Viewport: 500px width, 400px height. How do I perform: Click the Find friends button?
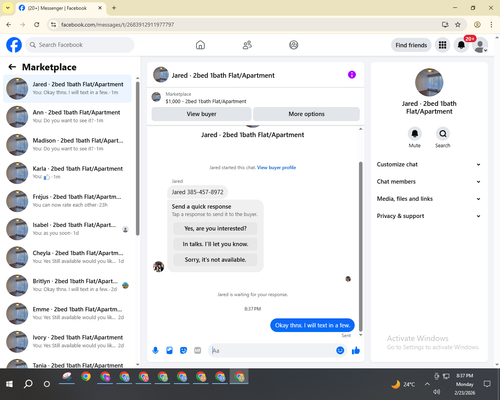tap(411, 45)
